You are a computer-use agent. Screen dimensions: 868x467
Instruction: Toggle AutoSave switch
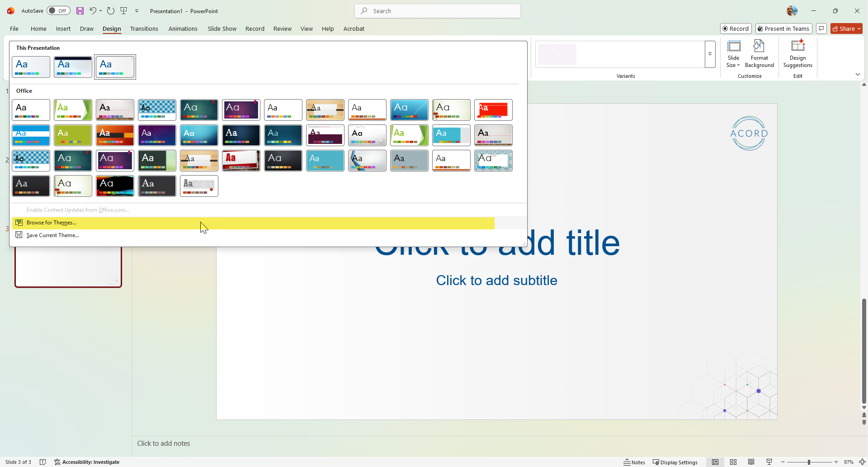(58, 11)
